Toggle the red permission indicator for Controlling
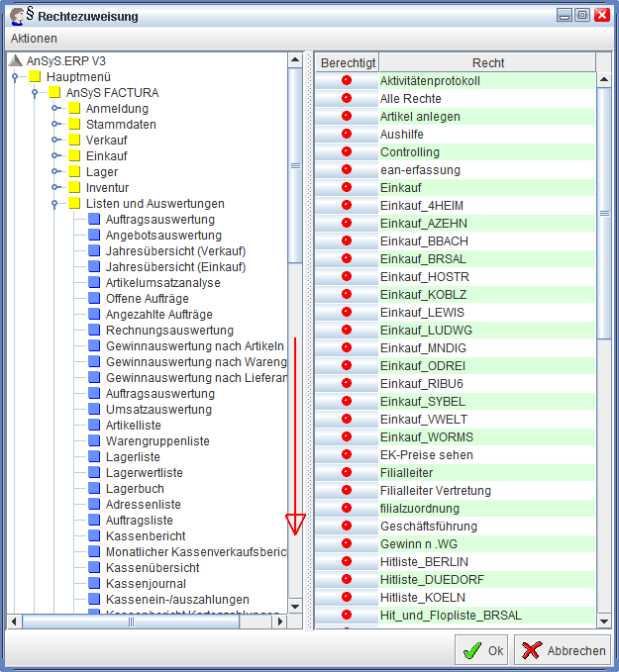619x672 pixels. [x=347, y=152]
